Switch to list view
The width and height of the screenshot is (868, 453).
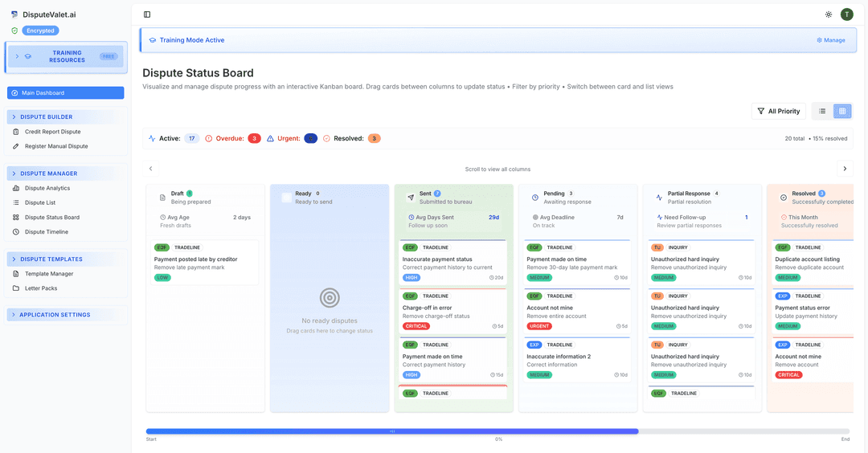[x=821, y=112]
